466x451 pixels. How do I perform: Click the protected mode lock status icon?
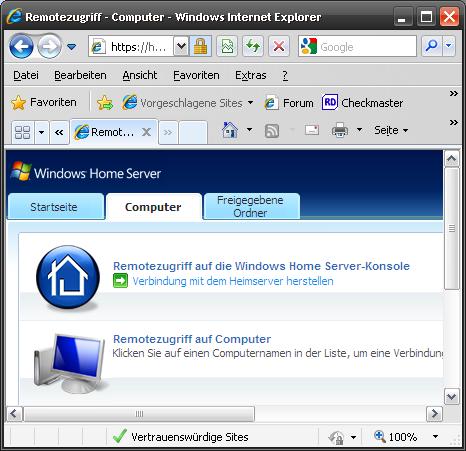337,437
